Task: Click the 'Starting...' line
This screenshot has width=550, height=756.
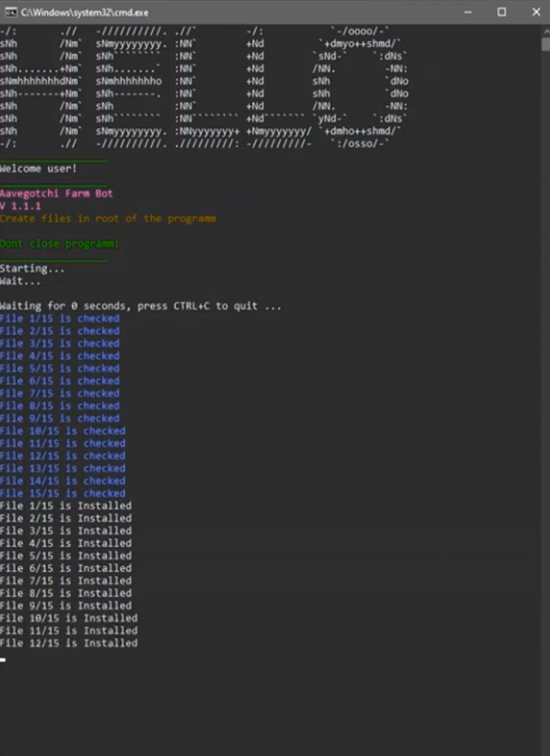Action: [32, 269]
